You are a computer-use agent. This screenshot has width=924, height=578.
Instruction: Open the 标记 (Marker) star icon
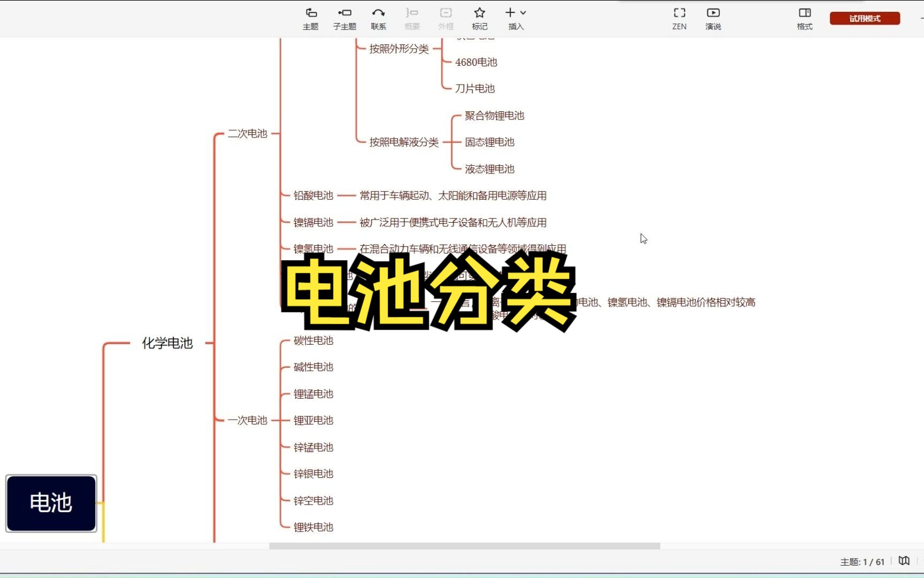click(480, 18)
